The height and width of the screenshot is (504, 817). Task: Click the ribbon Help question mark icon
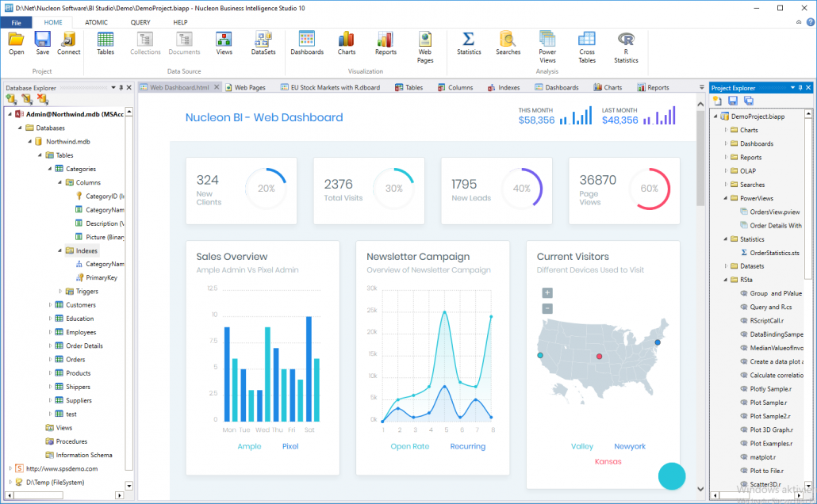(810, 22)
